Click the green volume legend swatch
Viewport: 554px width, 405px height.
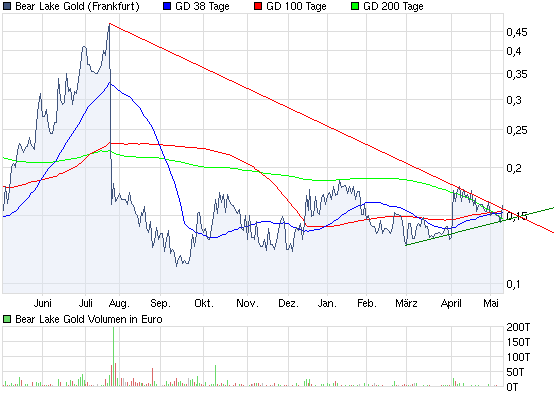(7, 319)
